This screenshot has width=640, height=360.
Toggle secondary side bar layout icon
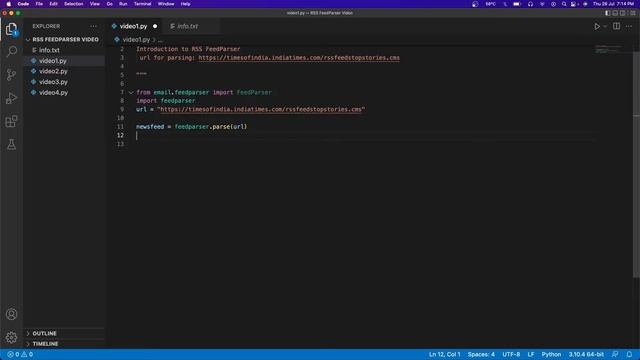pyautogui.click(x=622, y=13)
